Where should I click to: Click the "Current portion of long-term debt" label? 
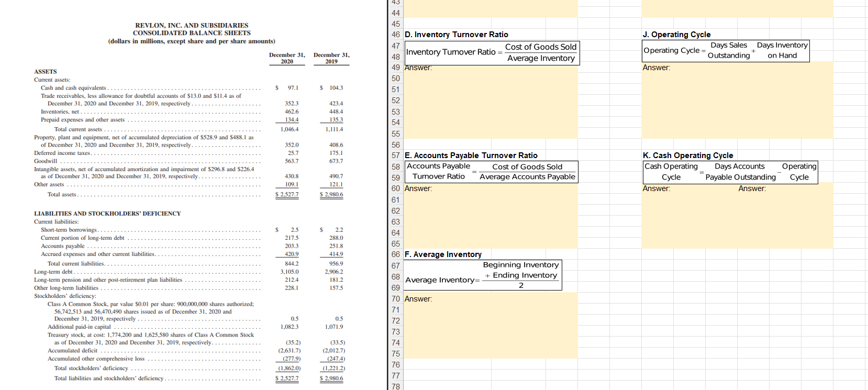pyautogui.click(x=83, y=238)
